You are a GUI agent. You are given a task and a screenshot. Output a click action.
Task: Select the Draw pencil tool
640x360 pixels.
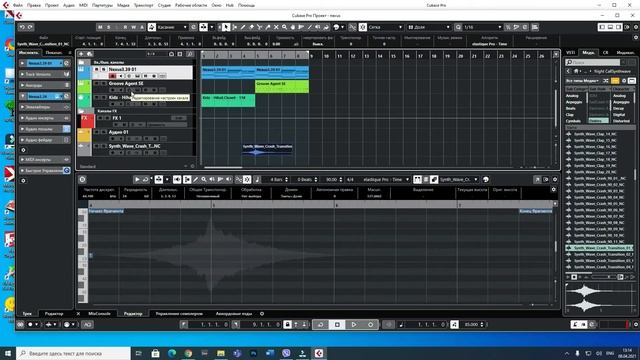pos(243,27)
